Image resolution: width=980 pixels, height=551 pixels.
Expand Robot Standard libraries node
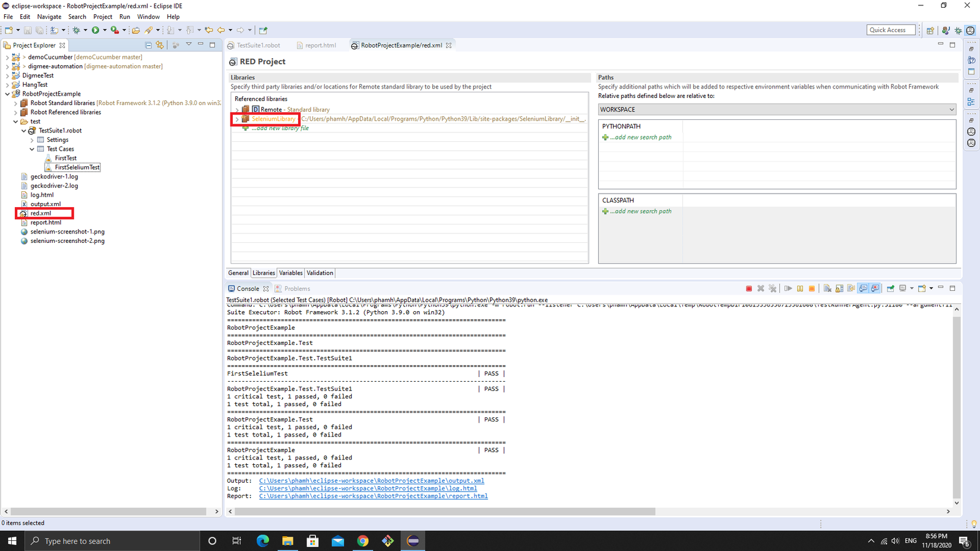click(x=15, y=103)
